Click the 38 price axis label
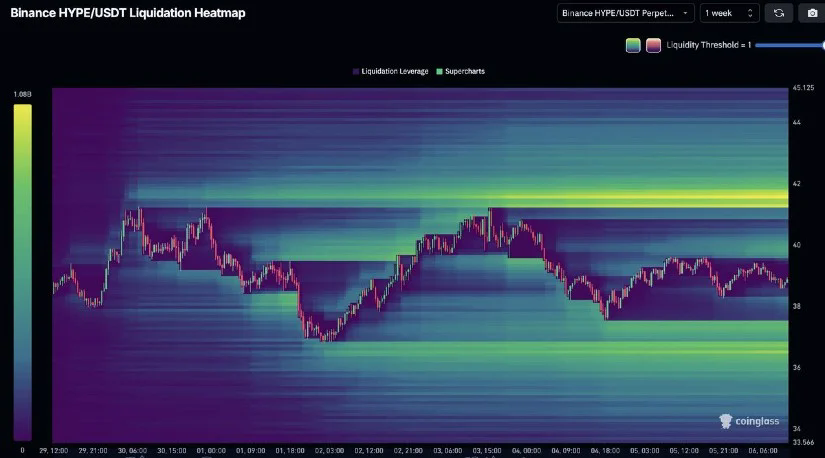The image size is (825, 458). [797, 306]
